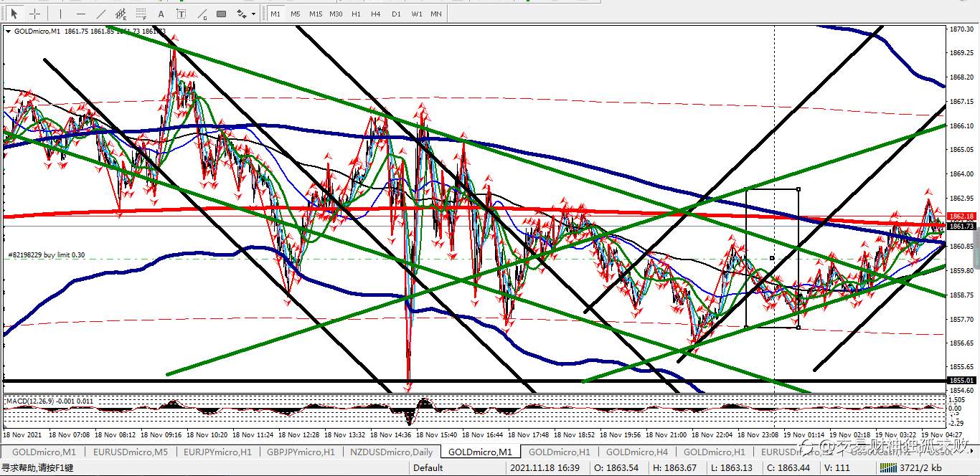The width and height of the screenshot is (980, 476).
Task: Switch chart to MN timeframe
Action: pos(436,14)
